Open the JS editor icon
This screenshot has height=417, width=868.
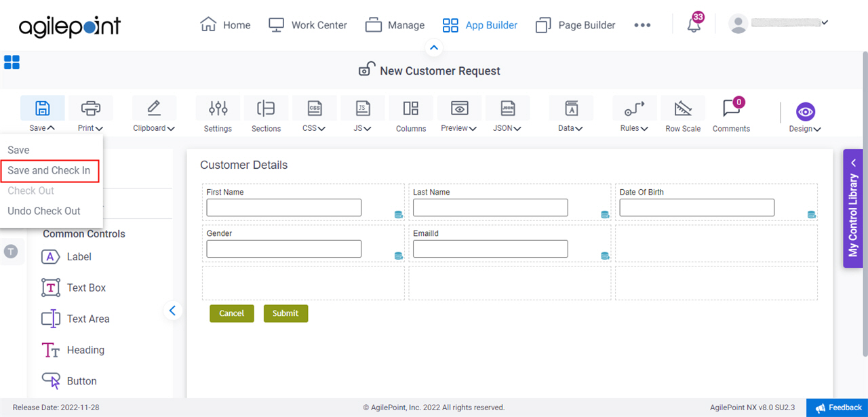(x=363, y=108)
